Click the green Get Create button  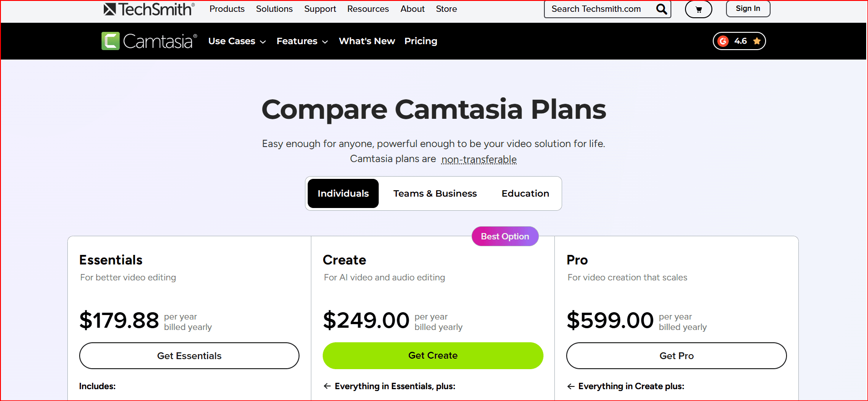432,355
